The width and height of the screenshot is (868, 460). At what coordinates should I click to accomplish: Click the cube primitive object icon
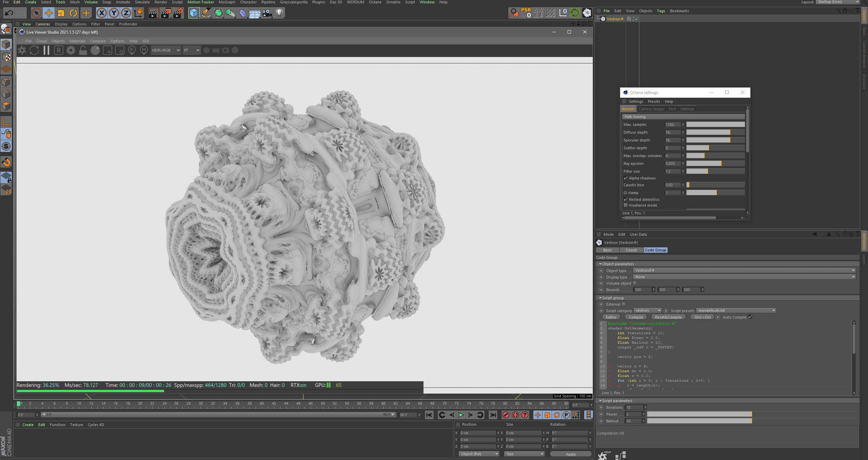194,13
